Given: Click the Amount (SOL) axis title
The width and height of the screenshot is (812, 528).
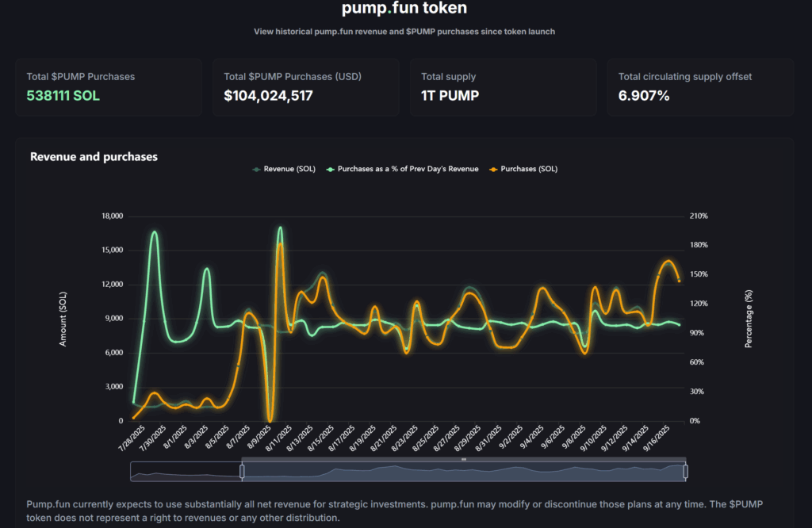Looking at the screenshot, I should [x=63, y=319].
